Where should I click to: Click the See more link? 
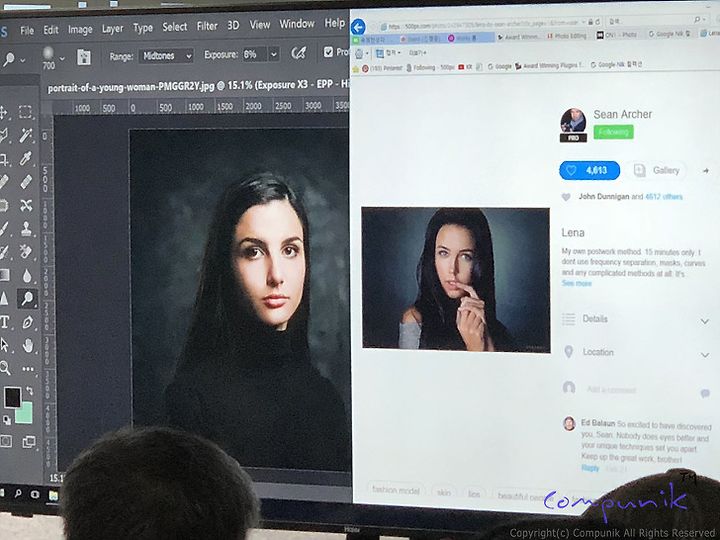click(576, 283)
